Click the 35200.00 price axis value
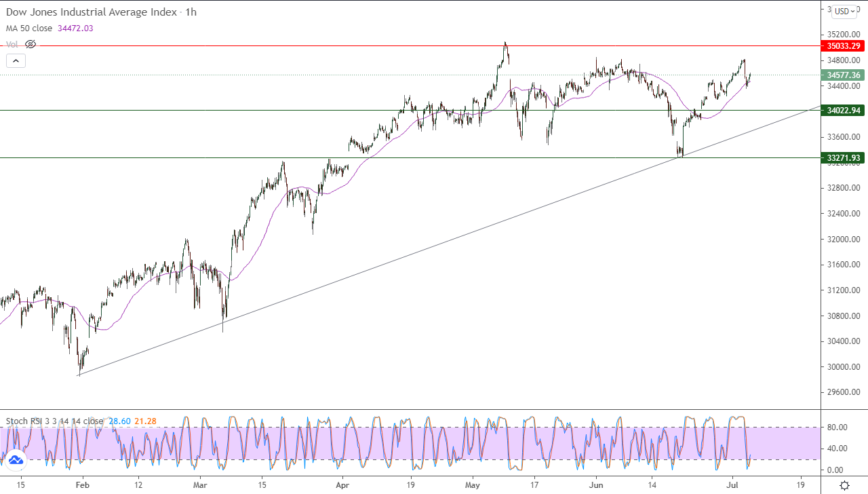This screenshot has width=868, height=494. click(x=844, y=35)
